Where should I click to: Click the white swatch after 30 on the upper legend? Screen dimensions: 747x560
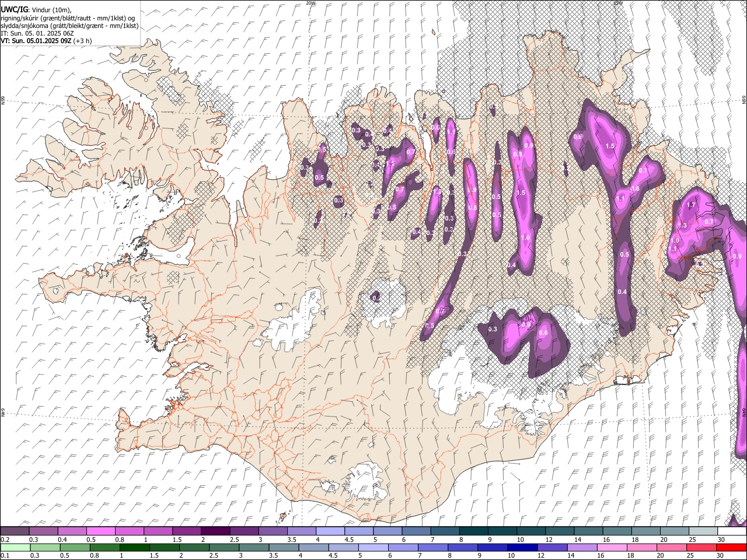click(732, 531)
